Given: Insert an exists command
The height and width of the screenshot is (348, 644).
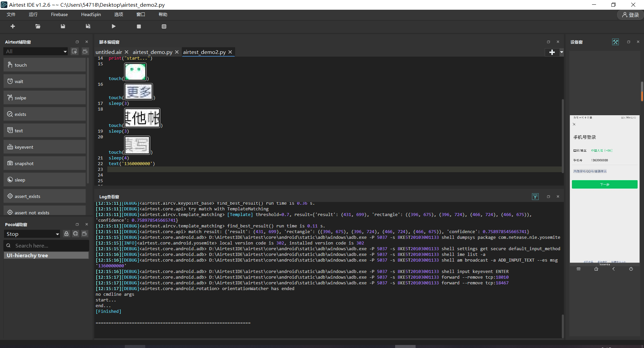Looking at the screenshot, I should (45, 114).
